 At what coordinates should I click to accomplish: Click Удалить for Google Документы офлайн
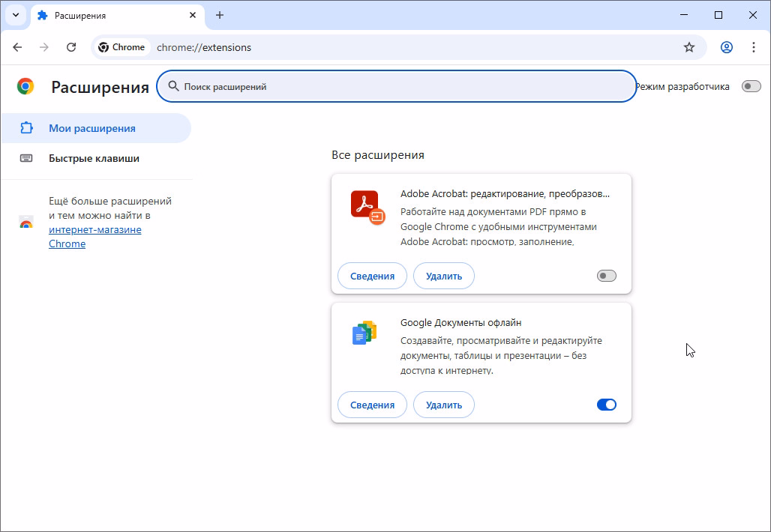coord(443,405)
